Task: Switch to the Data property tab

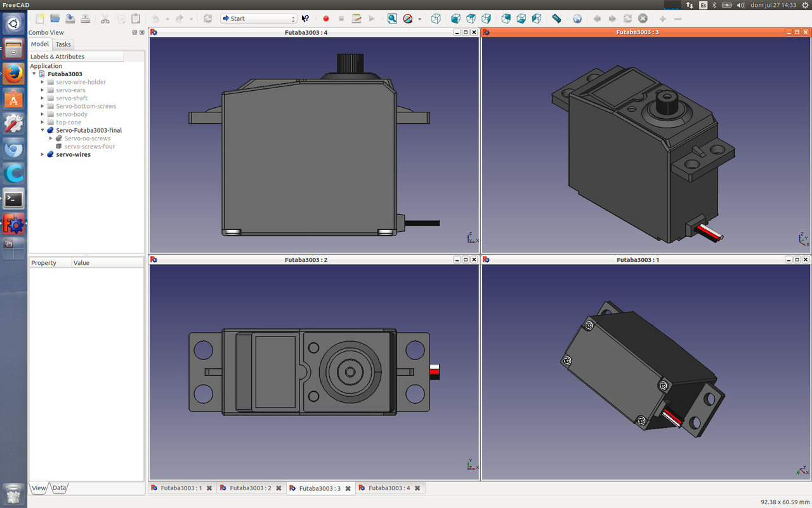Action: (x=59, y=488)
